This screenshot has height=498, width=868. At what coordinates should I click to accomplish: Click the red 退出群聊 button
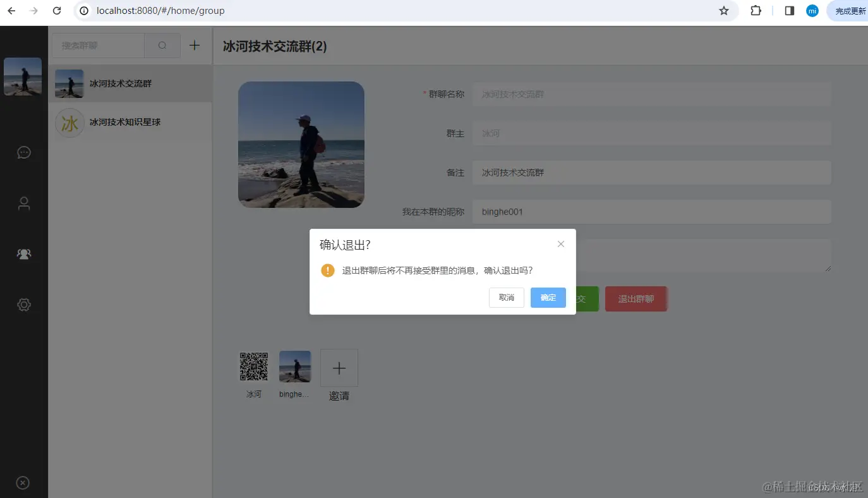pos(636,298)
